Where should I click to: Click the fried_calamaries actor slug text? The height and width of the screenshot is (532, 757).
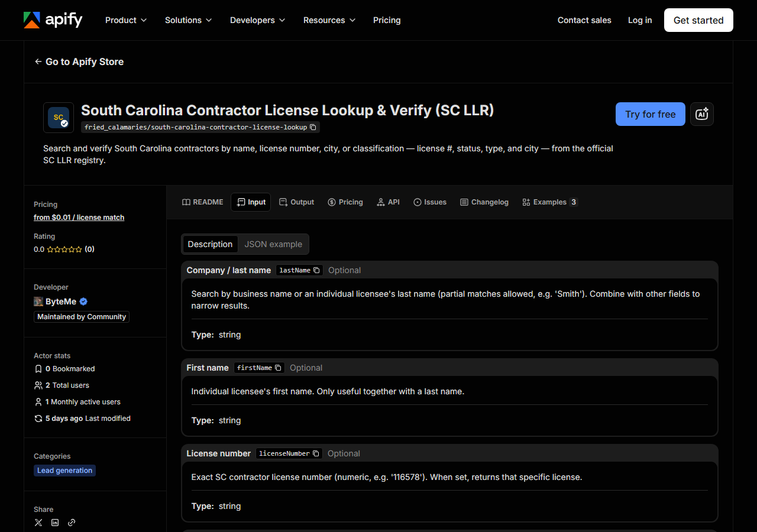[x=196, y=127]
